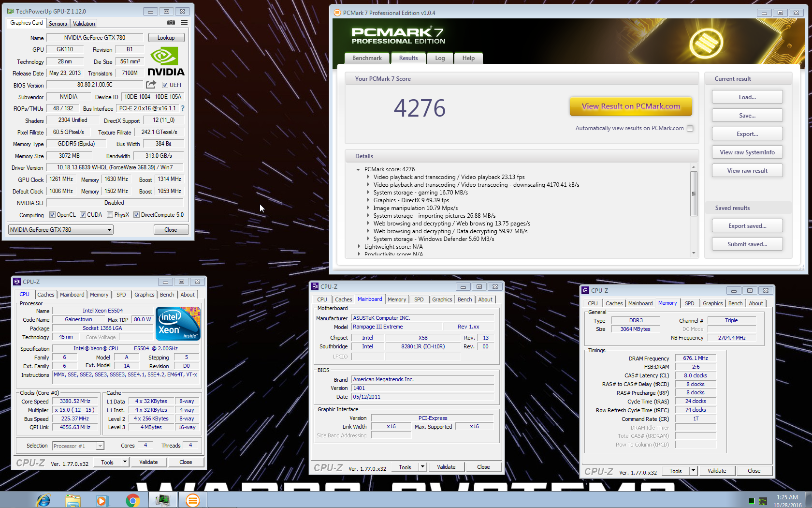Click BIOS version share/export icon
Viewport: 812px width, 508px height.
151,85
